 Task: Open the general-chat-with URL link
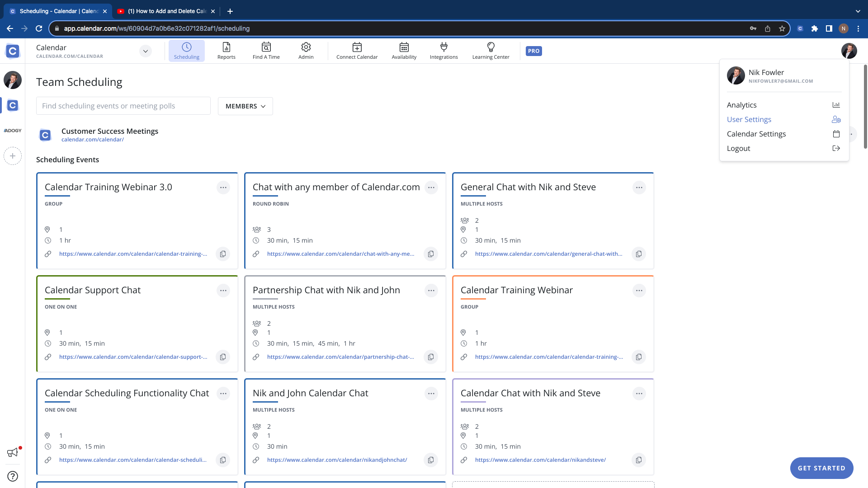tap(548, 254)
